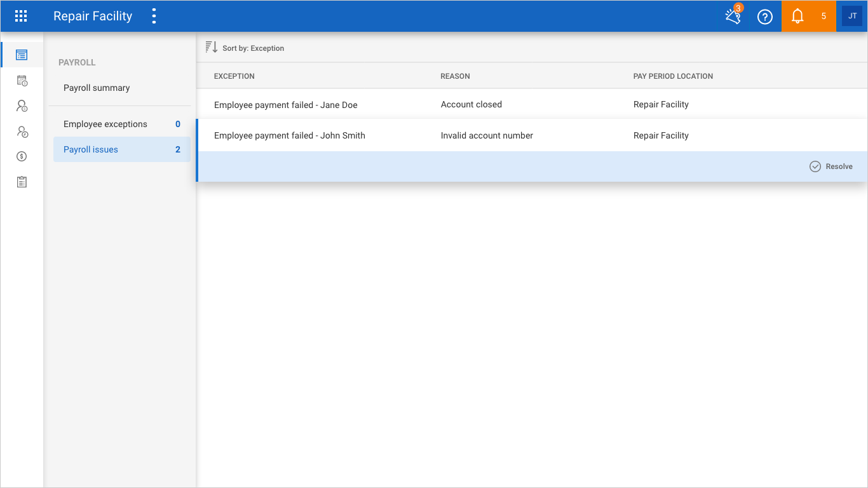Click the sort order icon

pos(212,48)
